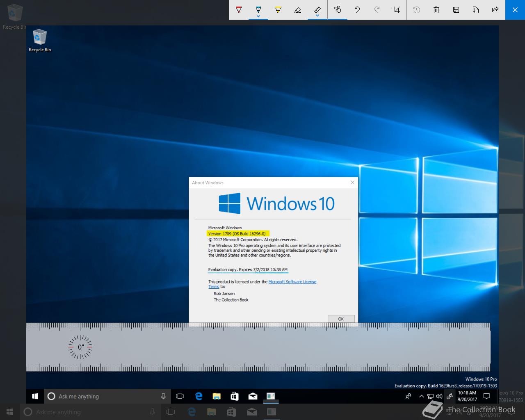Click the Cortana microphone in bright taskbar

(163, 396)
